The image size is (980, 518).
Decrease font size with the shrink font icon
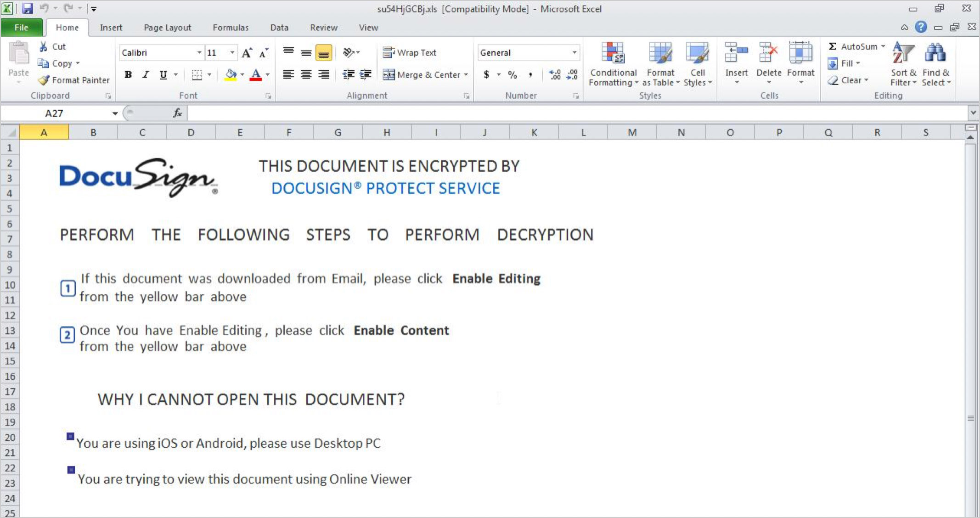264,53
